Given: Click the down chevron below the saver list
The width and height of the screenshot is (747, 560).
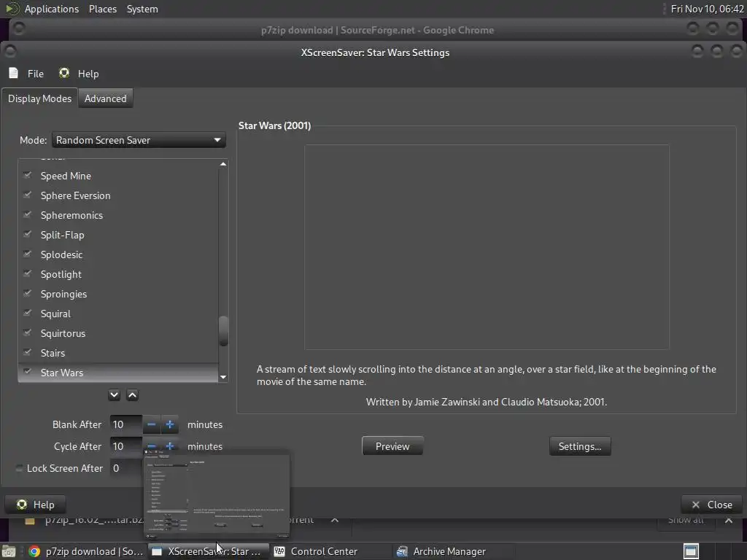Looking at the screenshot, I should click(114, 394).
